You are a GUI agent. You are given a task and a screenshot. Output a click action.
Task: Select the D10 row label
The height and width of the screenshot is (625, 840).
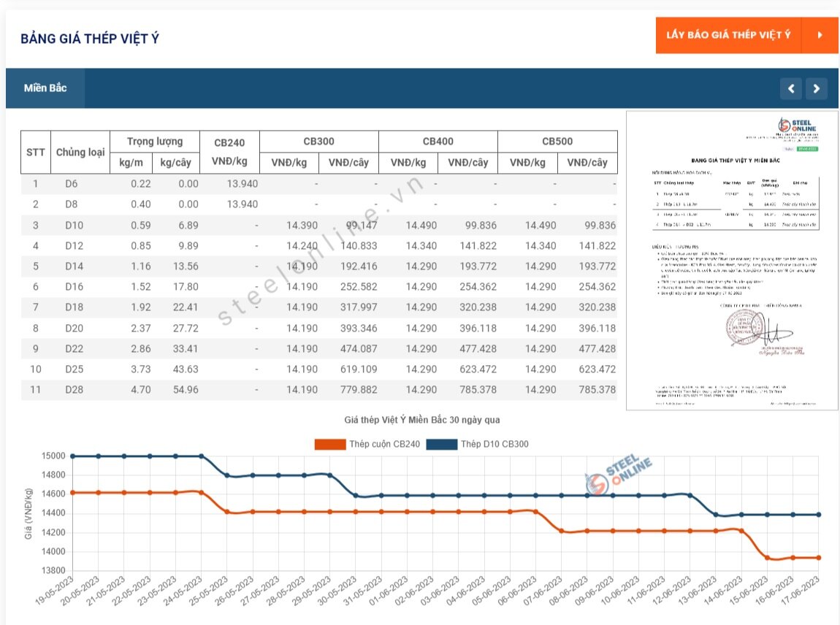74,226
